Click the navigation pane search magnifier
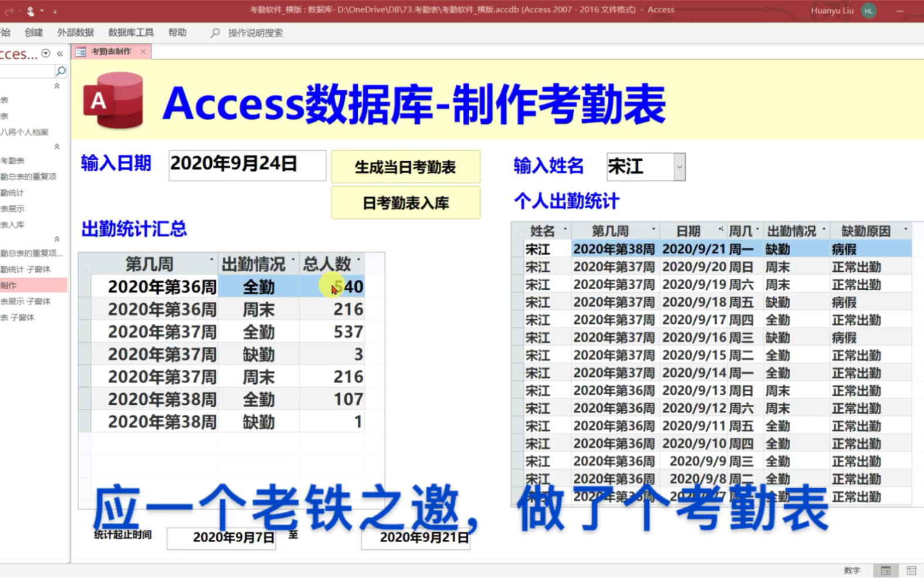The image size is (924, 578). pyautogui.click(x=60, y=71)
